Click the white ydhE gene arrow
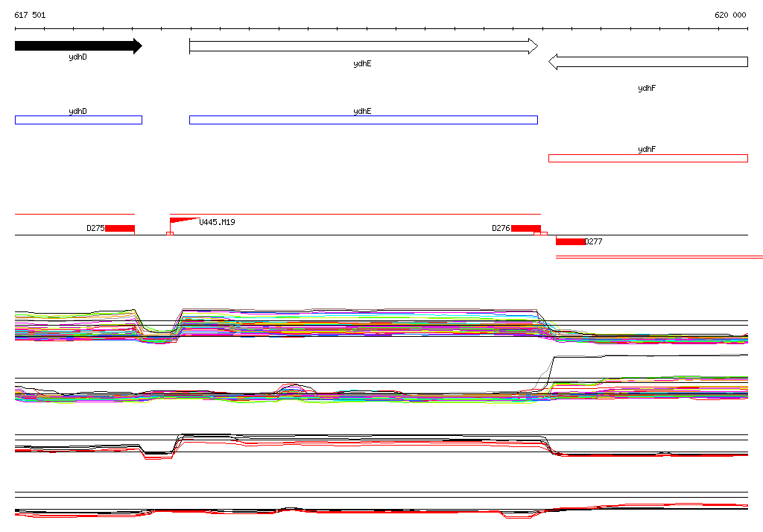Viewport: 763px width, 532px height. tap(364, 46)
